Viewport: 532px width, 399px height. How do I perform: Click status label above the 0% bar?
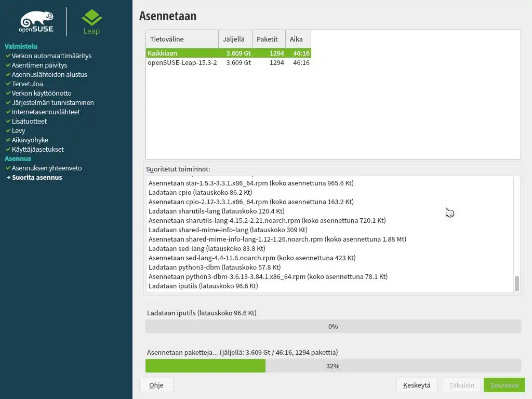pyautogui.click(x=202, y=313)
